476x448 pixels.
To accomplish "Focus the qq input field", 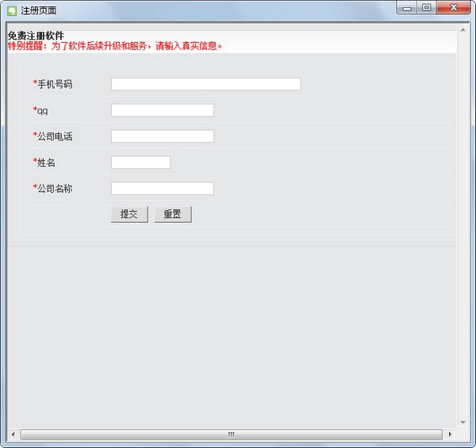I will [x=163, y=110].
